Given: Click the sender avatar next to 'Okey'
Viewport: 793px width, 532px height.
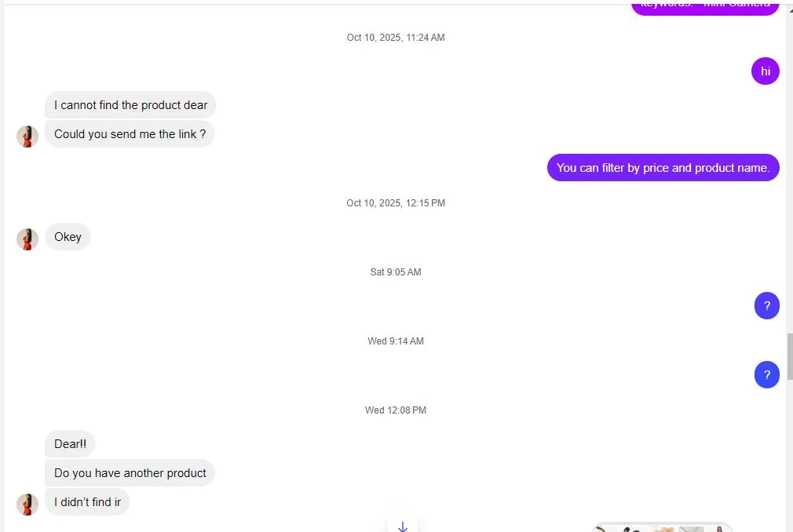Looking at the screenshot, I should [x=27, y=239].
